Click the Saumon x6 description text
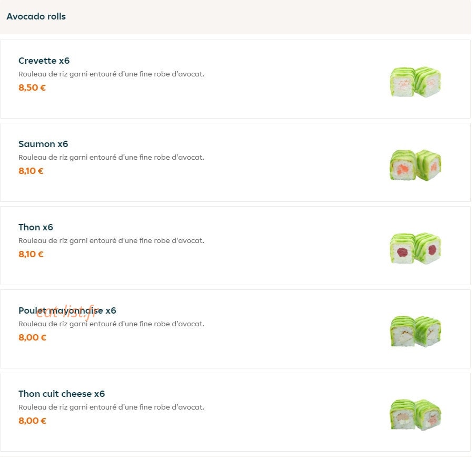The height and width of the screenshot is (457, 476). tap(112, 158)
